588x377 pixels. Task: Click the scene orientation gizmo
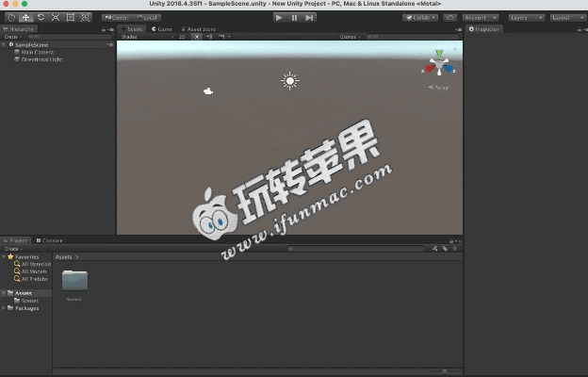coord(439,66)
